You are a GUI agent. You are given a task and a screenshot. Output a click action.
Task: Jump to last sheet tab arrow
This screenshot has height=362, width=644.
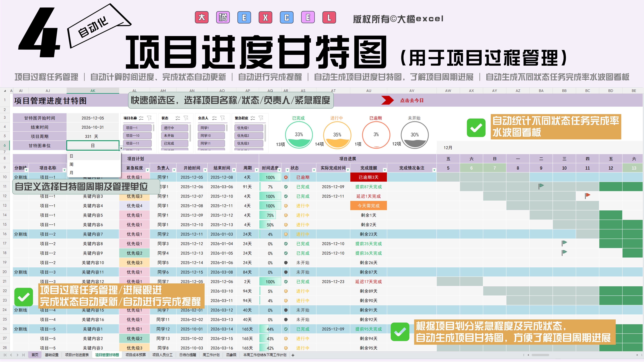(23, 355)
